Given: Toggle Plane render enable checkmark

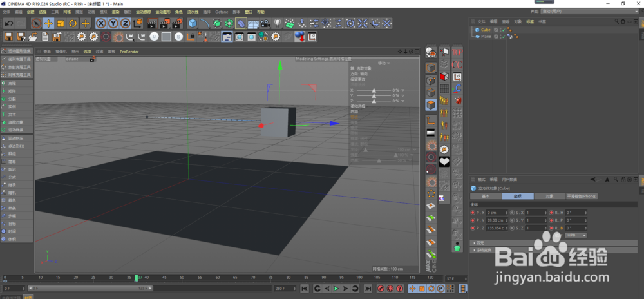Looking at the screenshot, I should [x=503, y=37].
